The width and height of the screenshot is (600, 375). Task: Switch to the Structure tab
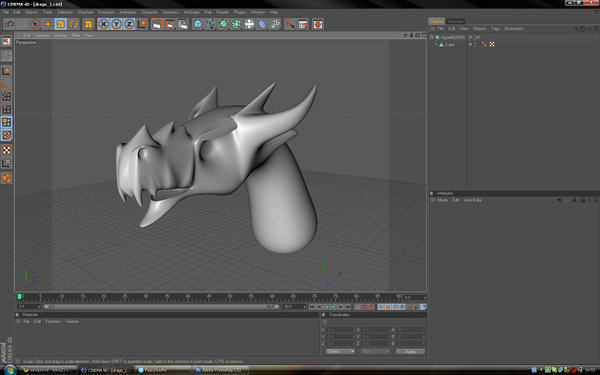pos(455,21)
